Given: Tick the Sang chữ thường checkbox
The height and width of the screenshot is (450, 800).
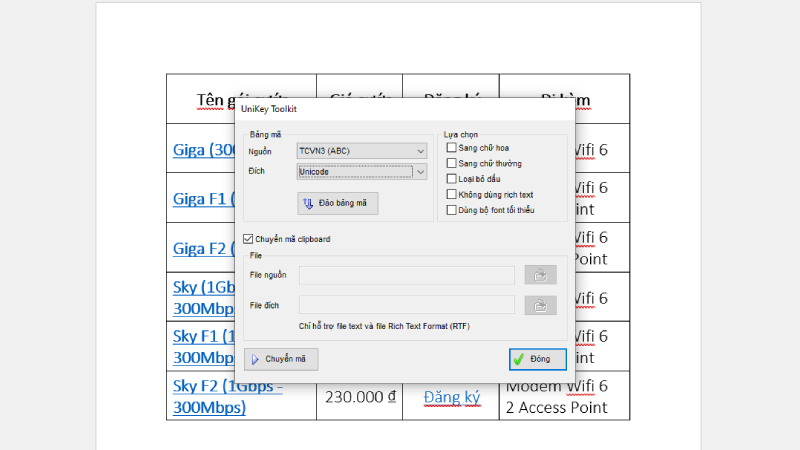Looking at the screenshot, I should coord(452,163).
